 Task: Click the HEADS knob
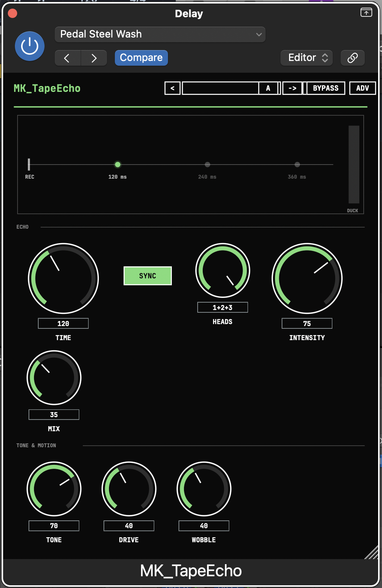[223, 271]
